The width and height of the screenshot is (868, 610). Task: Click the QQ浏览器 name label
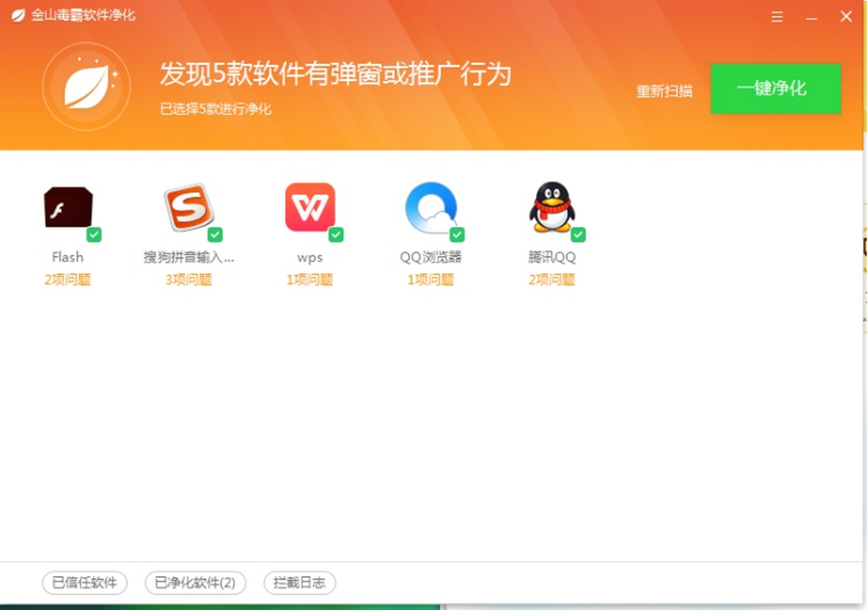point(430,257)
